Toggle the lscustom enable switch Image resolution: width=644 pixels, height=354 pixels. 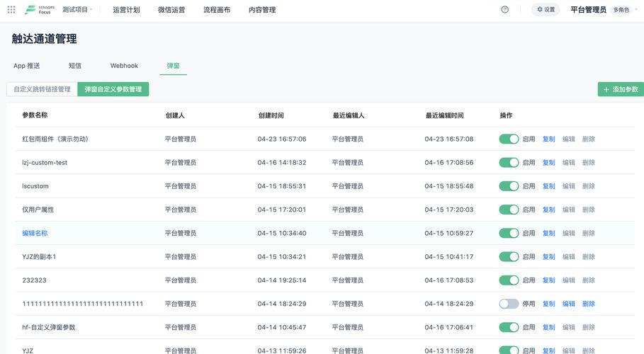(509, 186)
